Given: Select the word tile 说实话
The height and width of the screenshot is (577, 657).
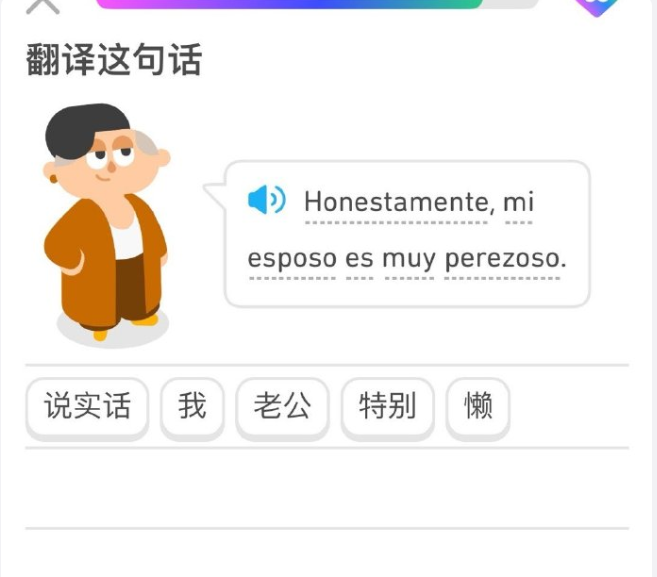Looking at the screenshot, I should click(87, 407).
